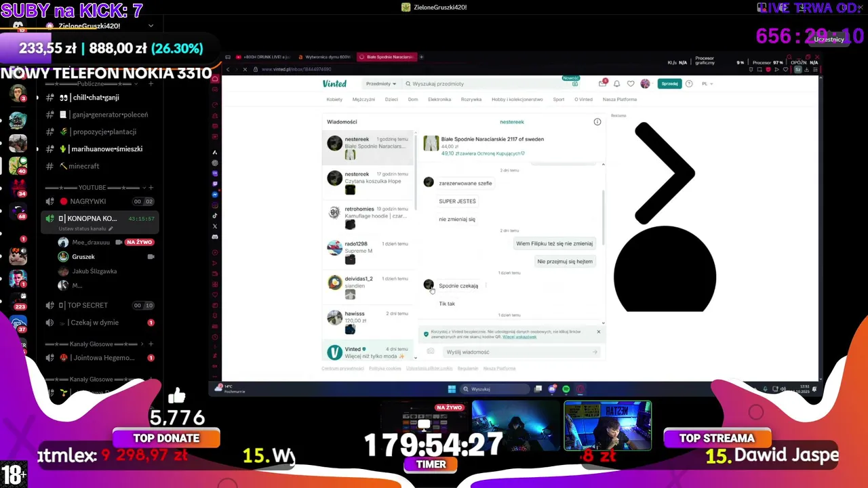This screenshot has width=868, height=488.
Task: Open the Hobby i kolekcjonerstwo tab
Action: click(516, 99)
